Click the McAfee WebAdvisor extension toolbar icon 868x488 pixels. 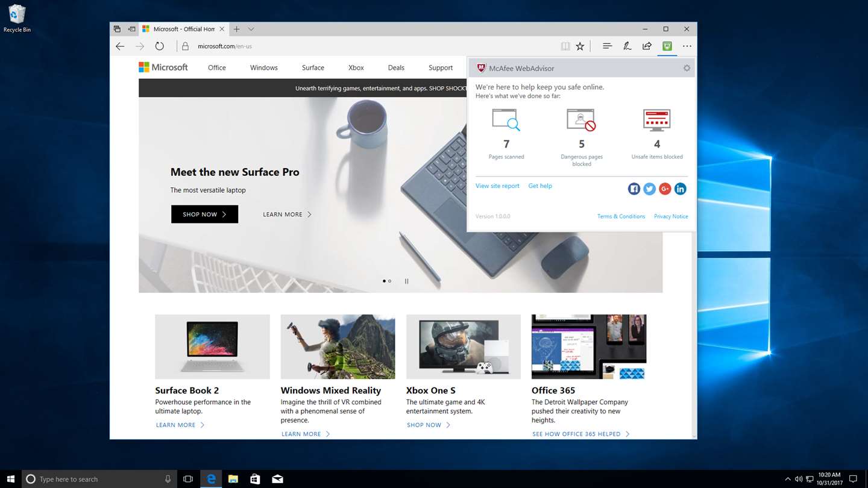pyautogui.click(x=667, y=46)
